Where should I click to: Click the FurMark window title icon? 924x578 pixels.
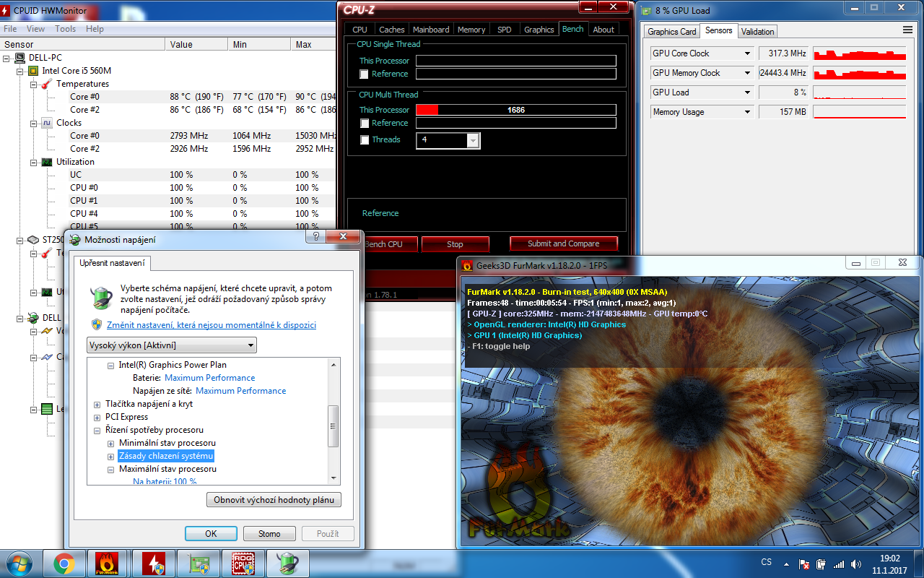[467, 265]
